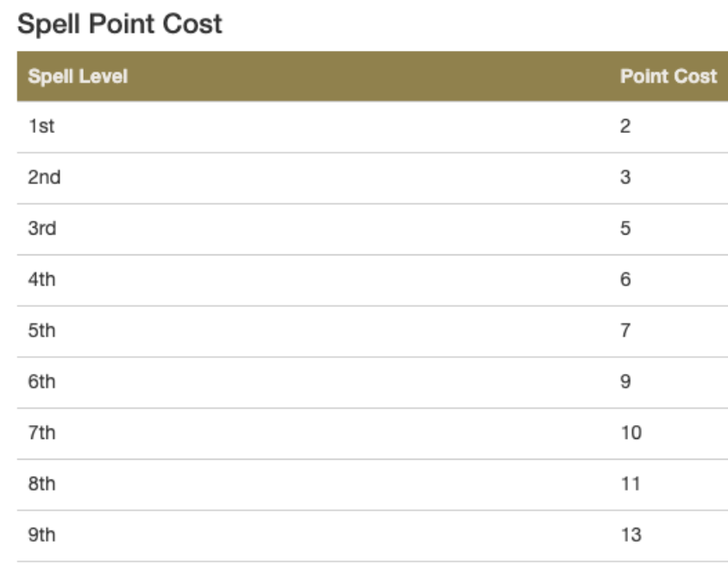The width and height of the screenshot is (728, 564).
Task: Click point cost 7 in 5th row
Action: [625, 330]
